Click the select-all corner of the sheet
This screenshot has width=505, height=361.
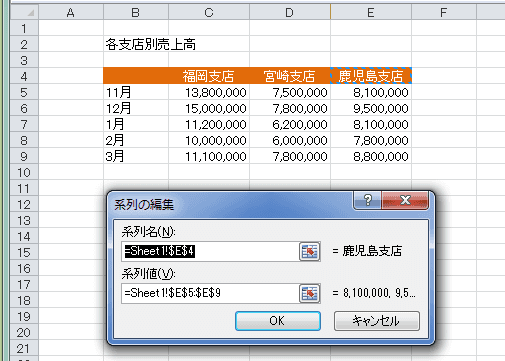[x=24, y=12]
